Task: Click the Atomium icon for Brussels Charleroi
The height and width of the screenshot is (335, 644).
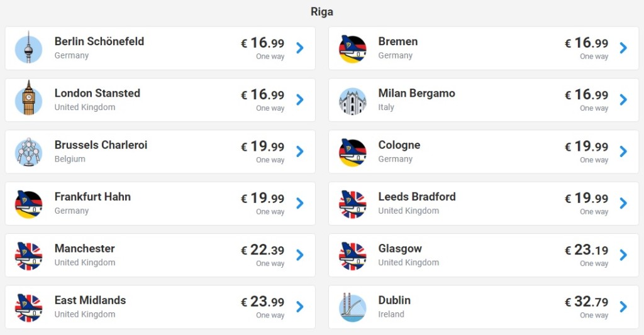Action: coord(28,151)
